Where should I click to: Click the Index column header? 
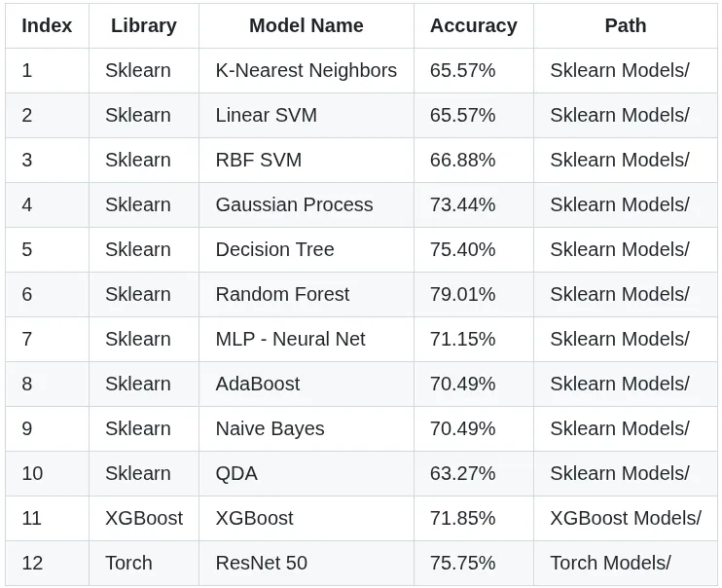(x=47, y=25)
